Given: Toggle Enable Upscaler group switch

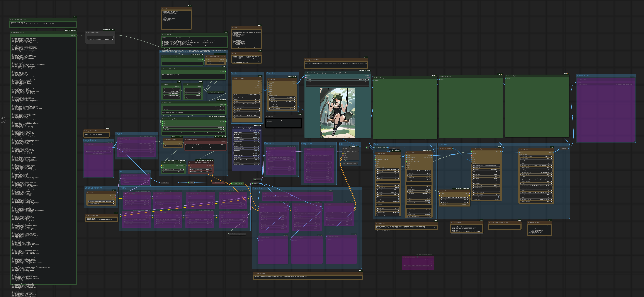Looking at the screenshot, I should point(256,155).
